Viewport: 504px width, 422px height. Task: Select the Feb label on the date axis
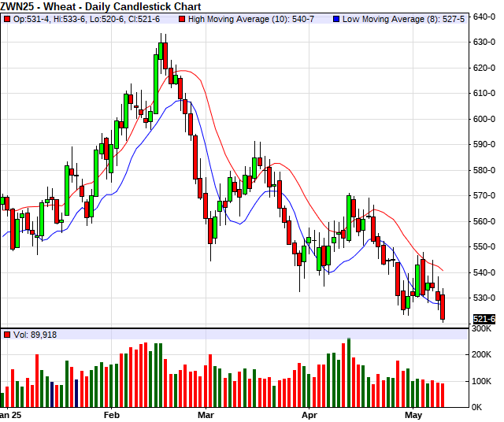pyautogui.click(x=111, y=414)
